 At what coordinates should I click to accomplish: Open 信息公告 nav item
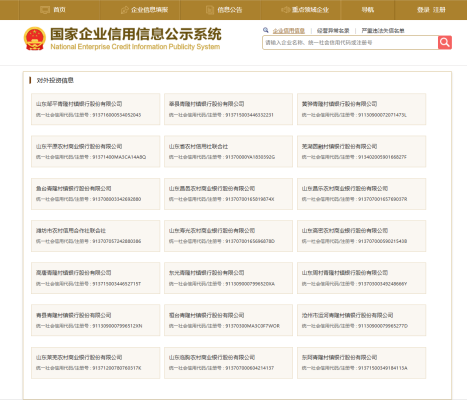(x=224, y=10)
